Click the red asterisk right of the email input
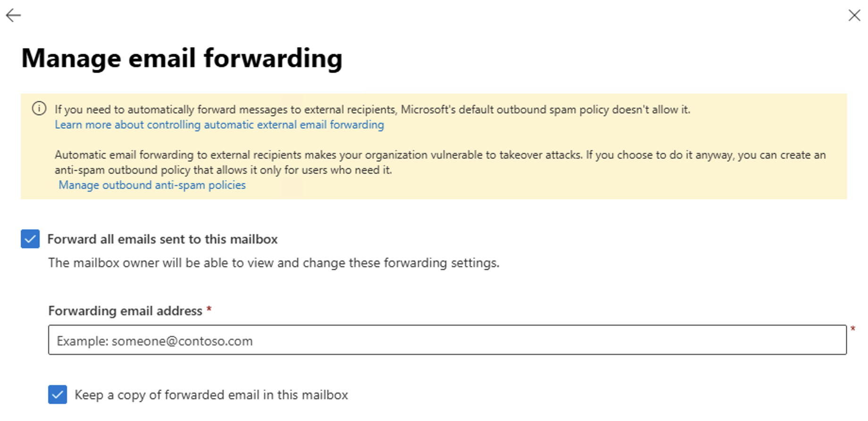 pyautogui.click(x=853, y=329)
